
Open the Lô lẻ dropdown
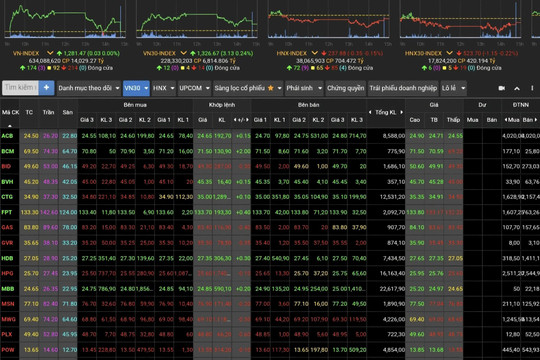click(454, 88)
